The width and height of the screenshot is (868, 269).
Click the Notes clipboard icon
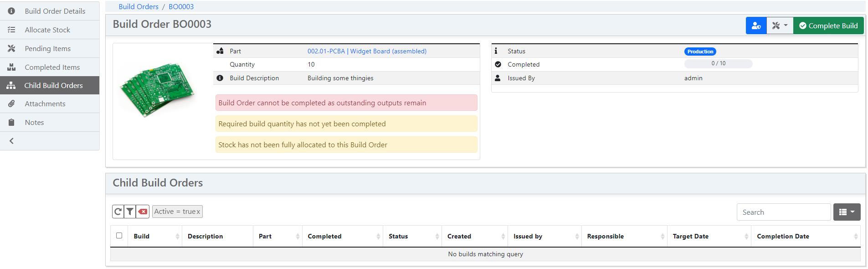click(11, 122)
